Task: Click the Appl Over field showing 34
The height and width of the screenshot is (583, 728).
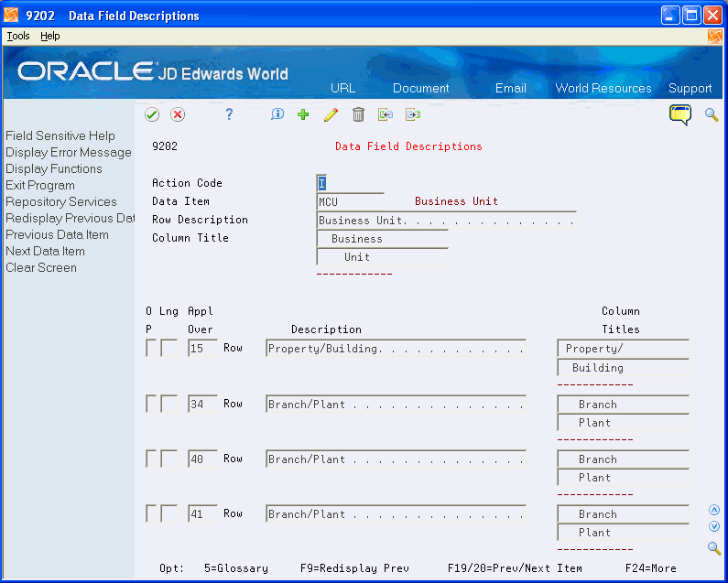Action: click(202, 404)
